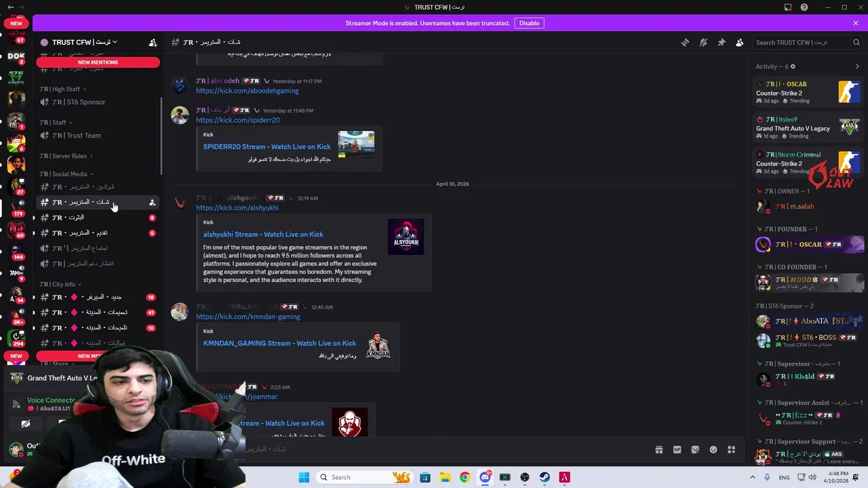Open the Pinned Messages pin icon
This screenshot has width=868, height=488.
tap(722, 42)
